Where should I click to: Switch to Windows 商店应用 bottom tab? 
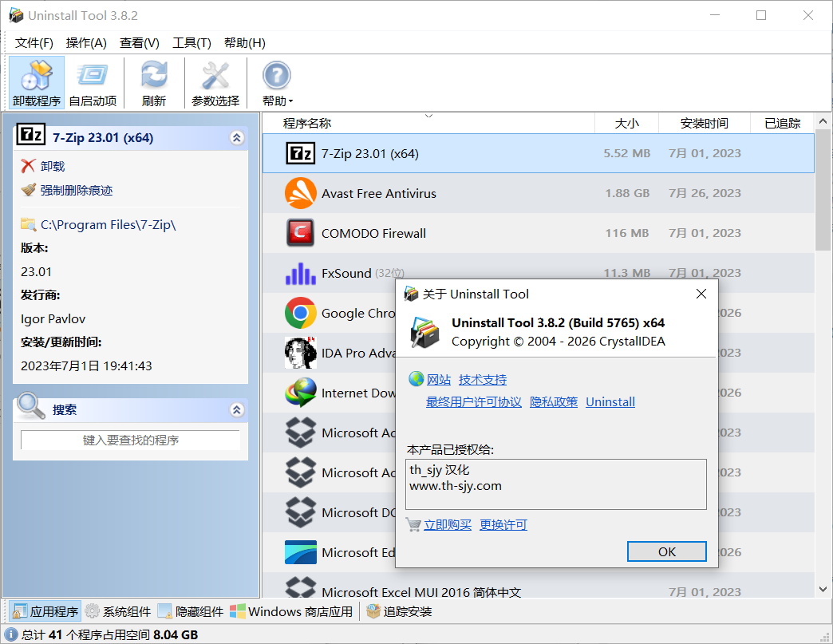click(292, 611)
